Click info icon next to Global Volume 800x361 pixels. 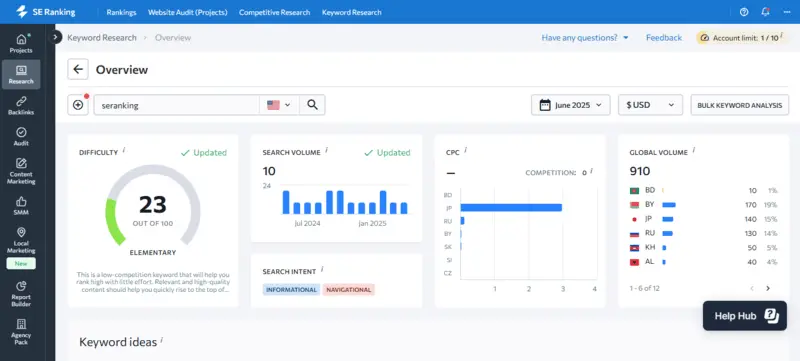pyautogui.click(x=694, y=151)
